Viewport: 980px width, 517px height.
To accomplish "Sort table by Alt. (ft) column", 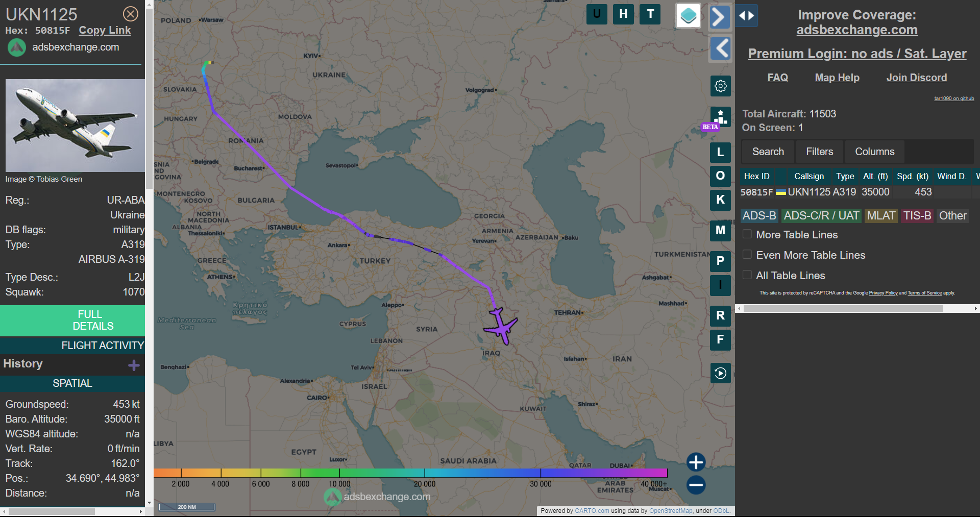I will coord(875,176).
